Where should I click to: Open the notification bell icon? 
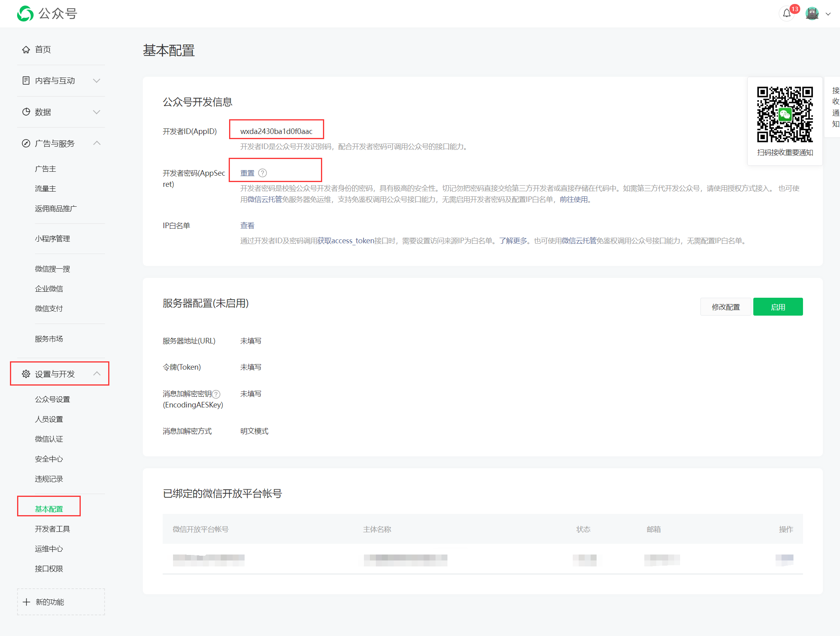pyautogui.click(x=787, y=14)
